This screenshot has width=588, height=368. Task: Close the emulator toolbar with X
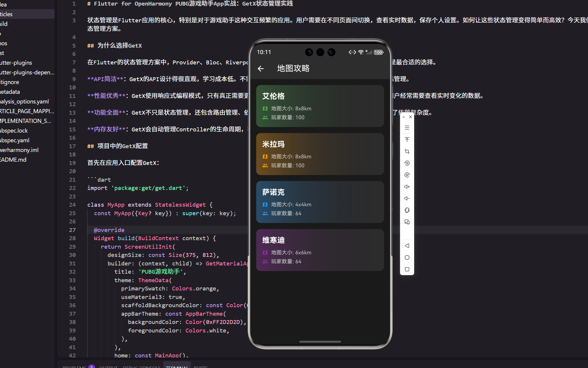coord(410,117)
